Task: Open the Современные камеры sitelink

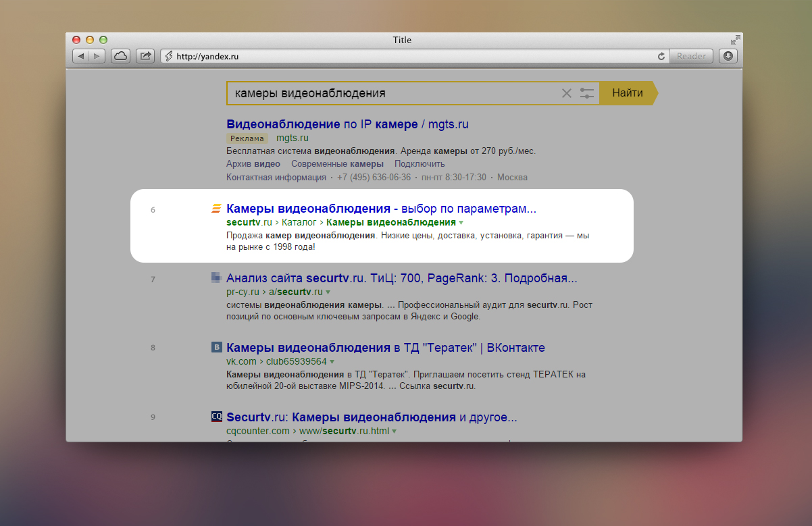Action: (x=337, y=164)
